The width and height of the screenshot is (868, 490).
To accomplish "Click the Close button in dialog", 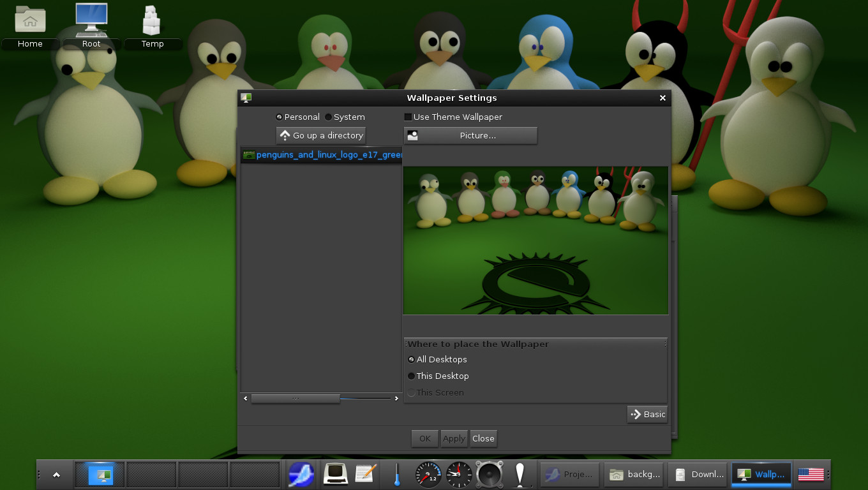I will [x=483, y=438].
